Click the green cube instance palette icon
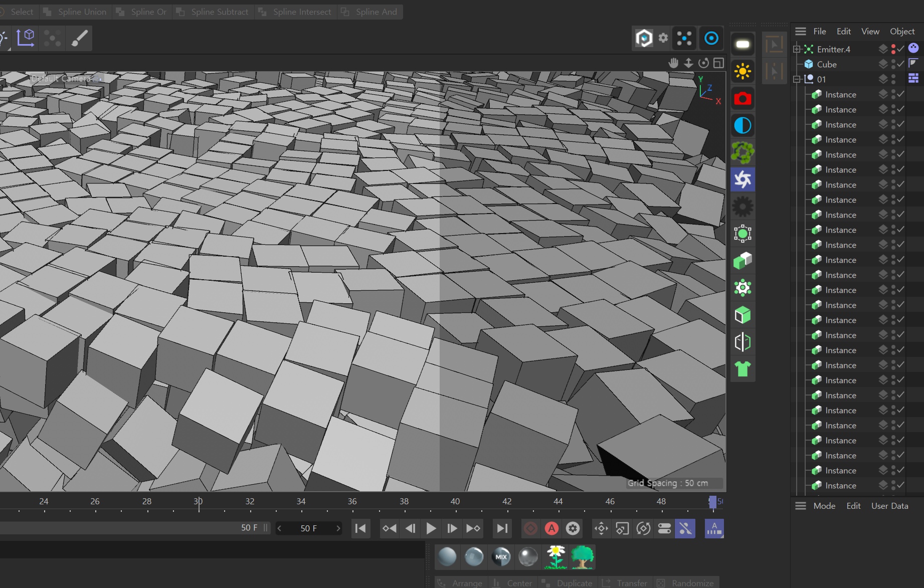Viewport: 924px width, 588px height. [x=743, y=261]
